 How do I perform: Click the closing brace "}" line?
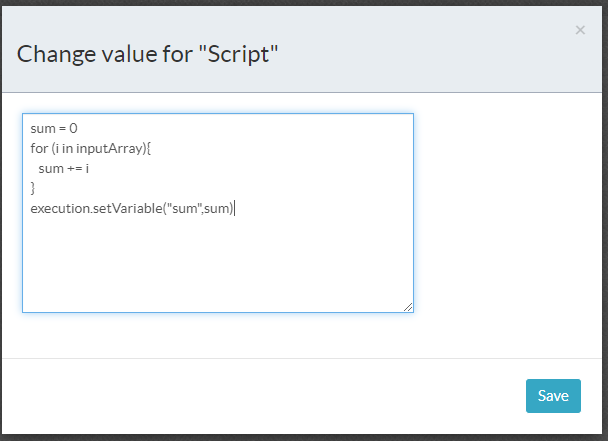click(x=33, y=188)
